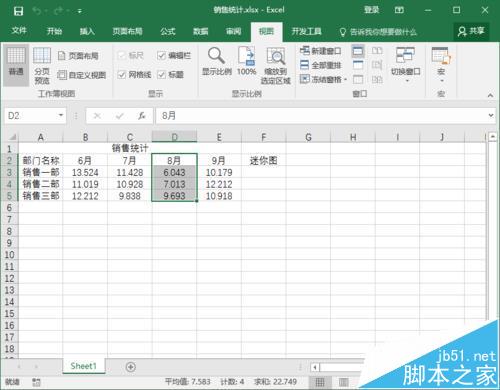
Task: Click View Side by Side icon
Action: click(377, 51)
